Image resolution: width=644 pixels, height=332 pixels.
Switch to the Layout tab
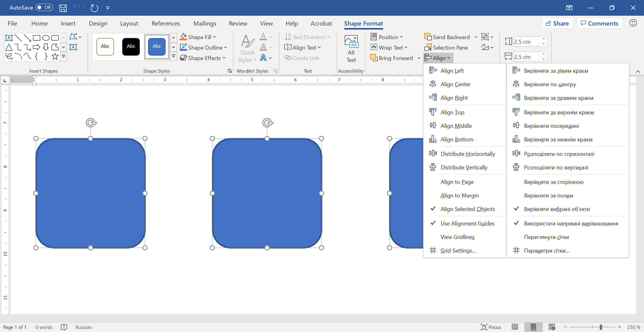coord(129,23)
